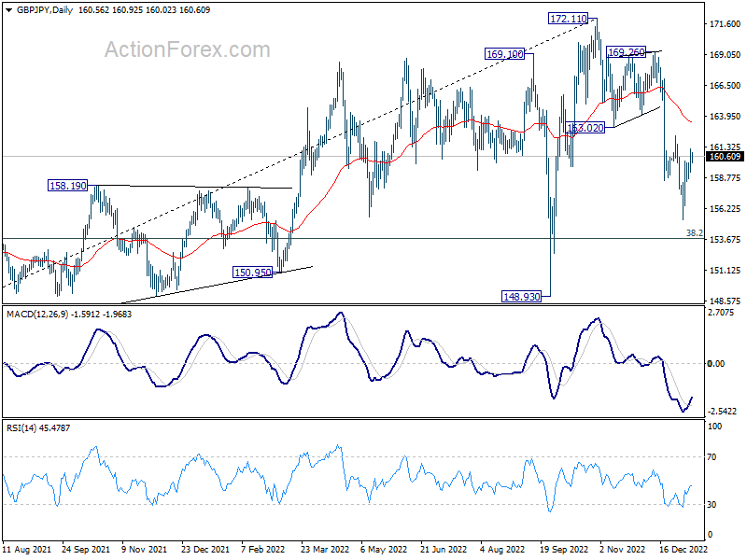Select the 163.020 price label
This screenshot has height=560, width=747.
click(585, 128)
